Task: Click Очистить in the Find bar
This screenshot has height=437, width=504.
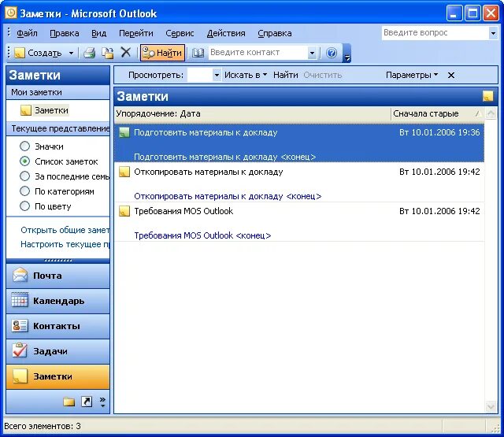Action: pos(322,75)
